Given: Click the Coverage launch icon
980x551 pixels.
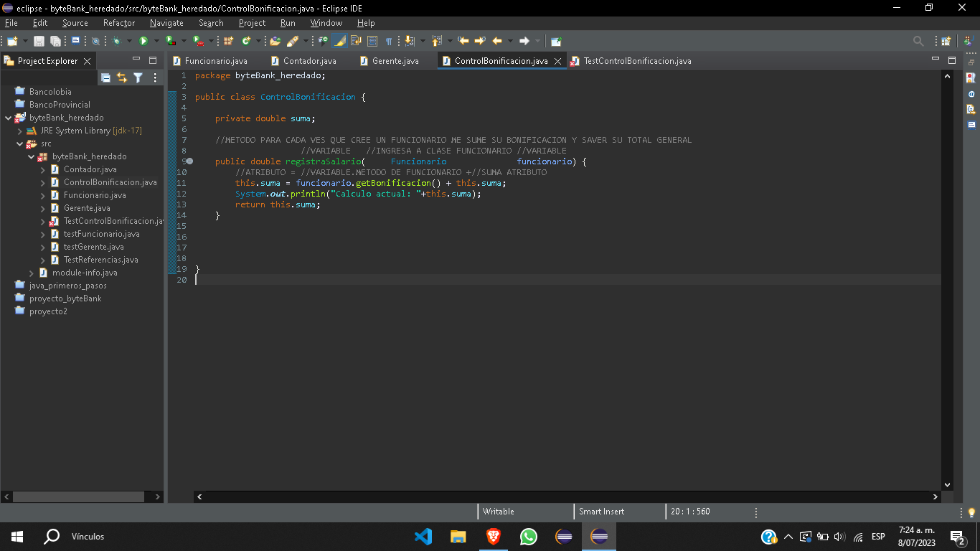Looking at the screenshot, I should (170, 41).
